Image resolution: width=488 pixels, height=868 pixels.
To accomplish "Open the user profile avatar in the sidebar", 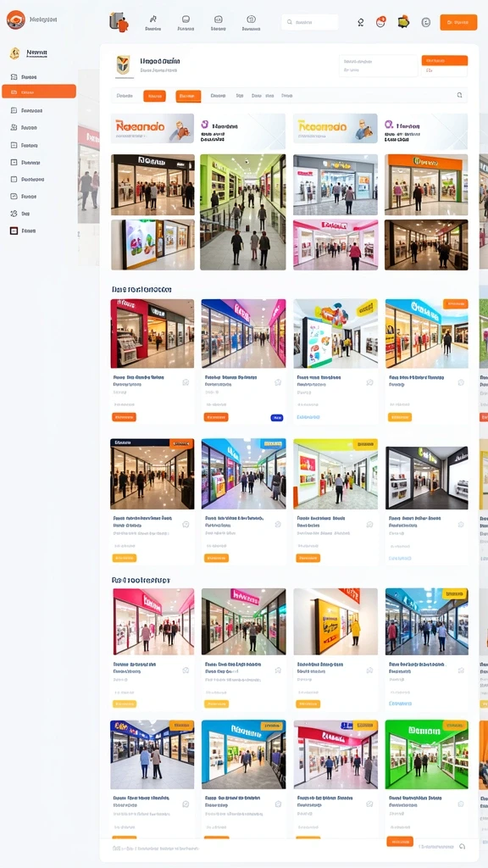I will 15,53.
